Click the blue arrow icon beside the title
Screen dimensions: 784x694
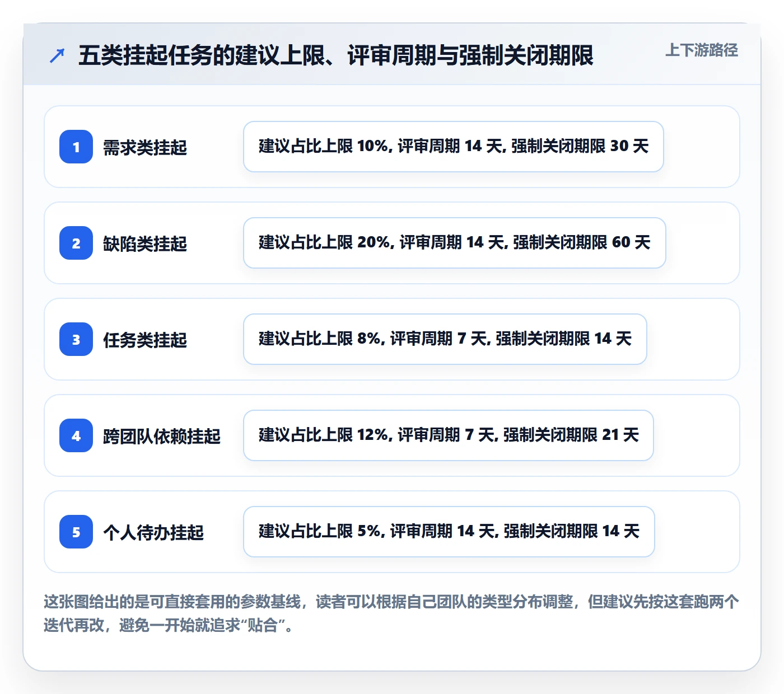point(57,55)
